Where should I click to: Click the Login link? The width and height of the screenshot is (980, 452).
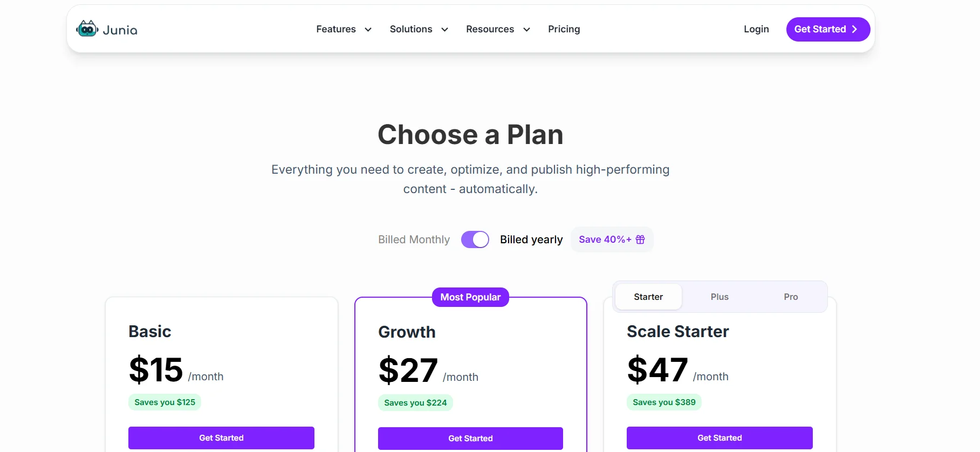click(756, 29)
